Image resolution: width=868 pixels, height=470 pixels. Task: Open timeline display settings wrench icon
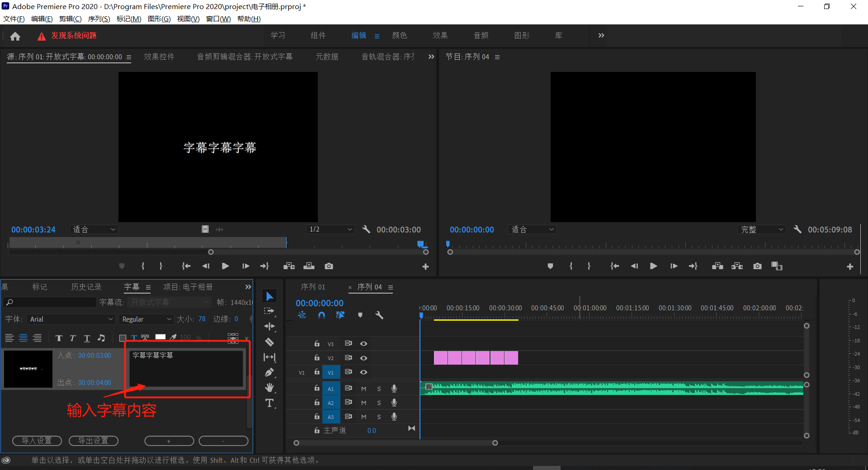(x=379, y=315)
